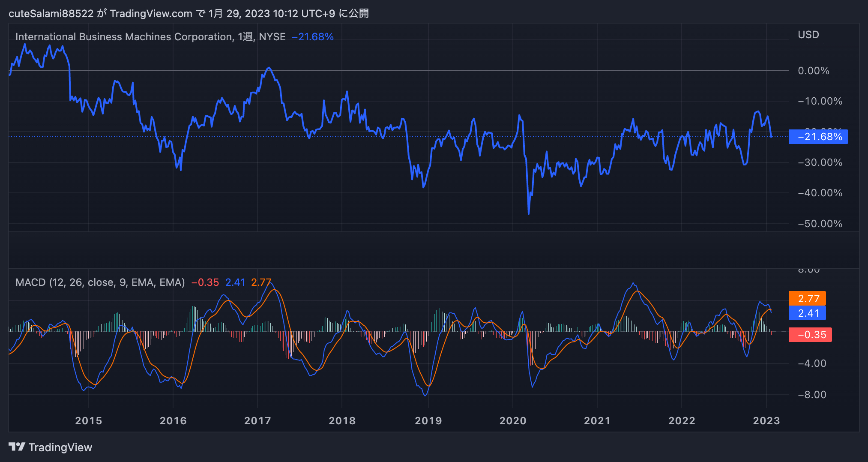The height and width of the screenshot is (462, 868).
Task: Click the blue 2.41 MACD value tag
Action: [808, 313]
